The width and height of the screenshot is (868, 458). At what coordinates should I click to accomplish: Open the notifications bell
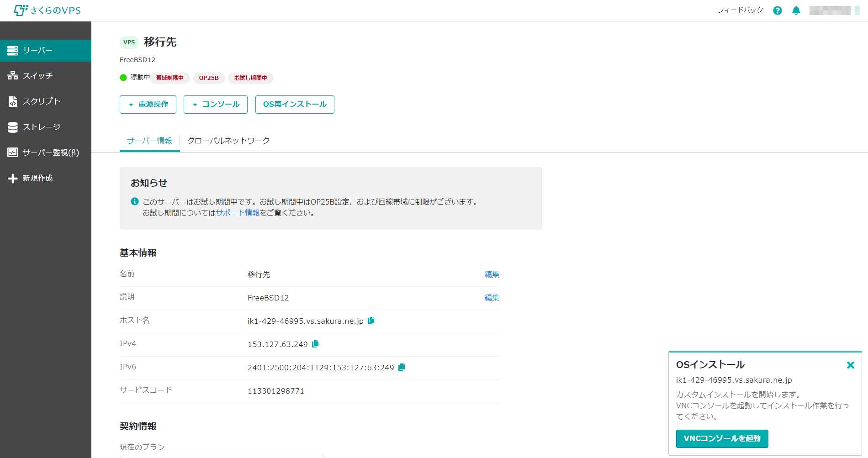pyautogui.click(x=796, y=10)
